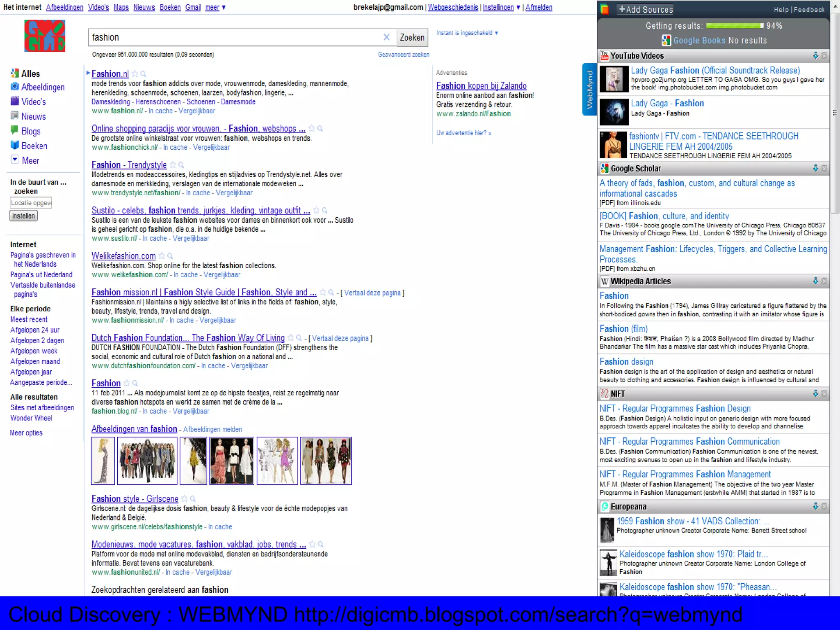
Task: Click the Wikipedia Articles section icon
Action: coord(605,281)
